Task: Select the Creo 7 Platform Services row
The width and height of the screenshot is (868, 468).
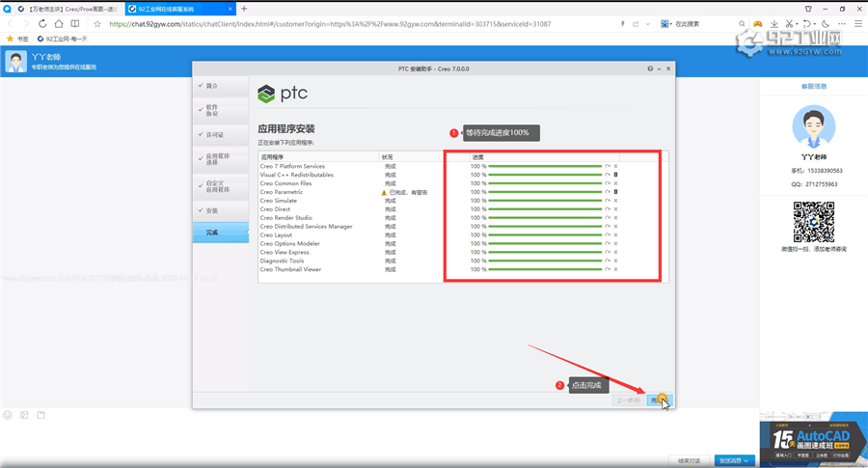Action: click(463, 166)
